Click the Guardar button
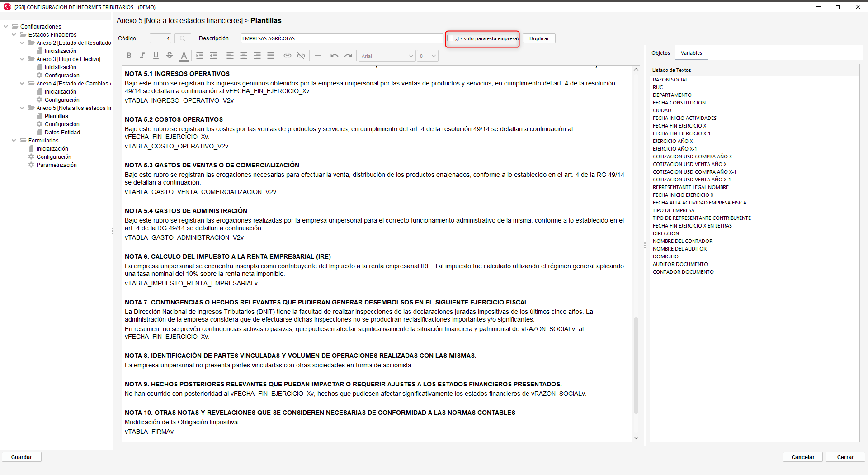The height and width of the screenshot is (475, 868). pyautogui.click(x=22, y=457)
